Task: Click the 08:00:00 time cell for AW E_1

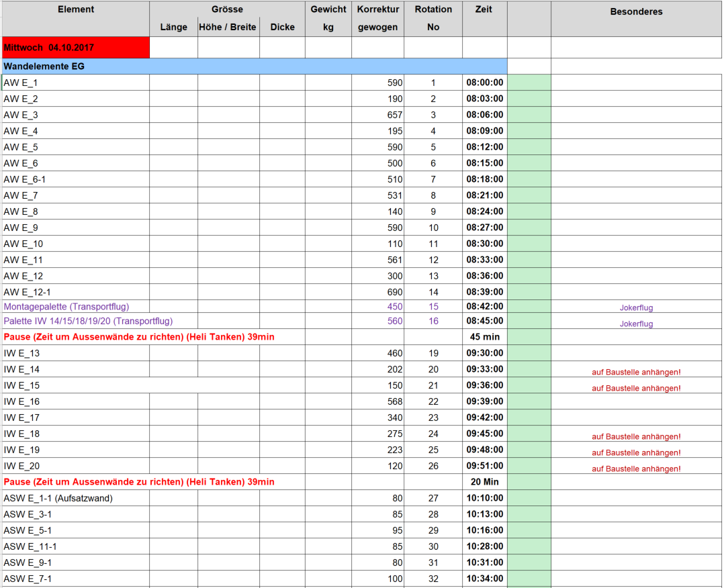Action: pyautogui.click(x=484, y=83)
